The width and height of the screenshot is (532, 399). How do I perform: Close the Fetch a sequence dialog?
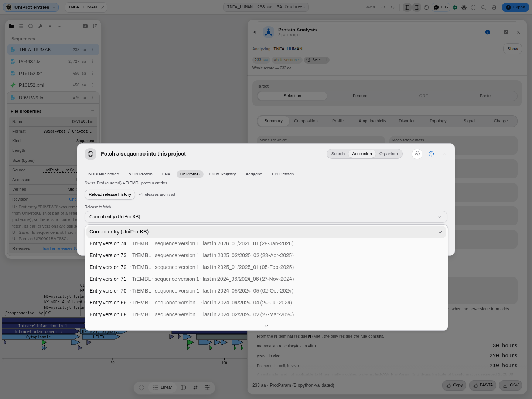tap(444, 154)
